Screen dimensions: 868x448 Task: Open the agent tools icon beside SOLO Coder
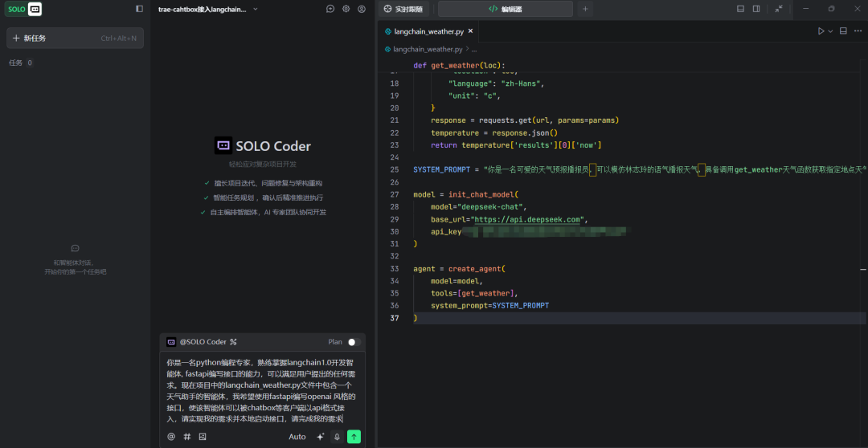click(x=233, y=342)
